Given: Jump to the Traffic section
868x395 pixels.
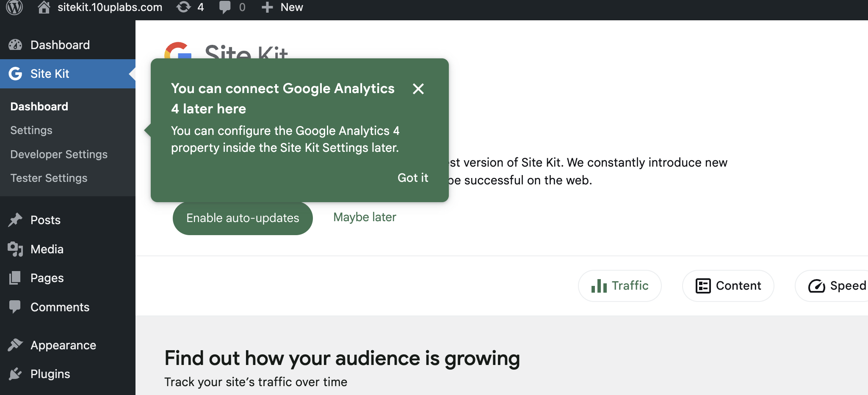Looking at the screenshot, I should pos(620,286).
